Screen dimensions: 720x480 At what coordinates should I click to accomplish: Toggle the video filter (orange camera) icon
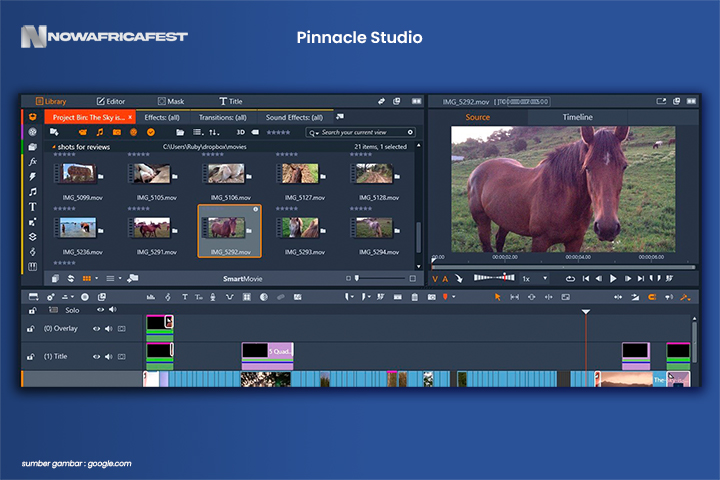coord(83,132)
